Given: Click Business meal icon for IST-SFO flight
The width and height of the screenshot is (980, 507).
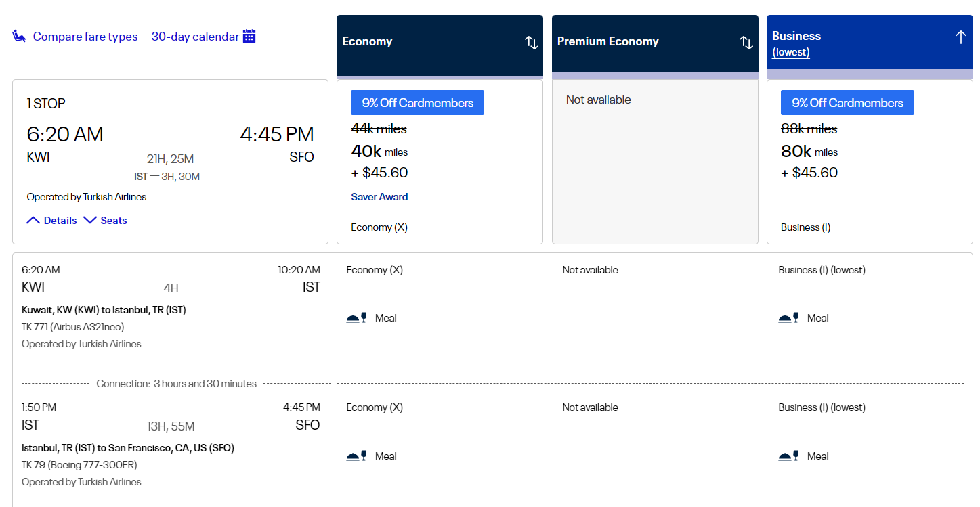Looking at the screenshot, I should point(789,456).
